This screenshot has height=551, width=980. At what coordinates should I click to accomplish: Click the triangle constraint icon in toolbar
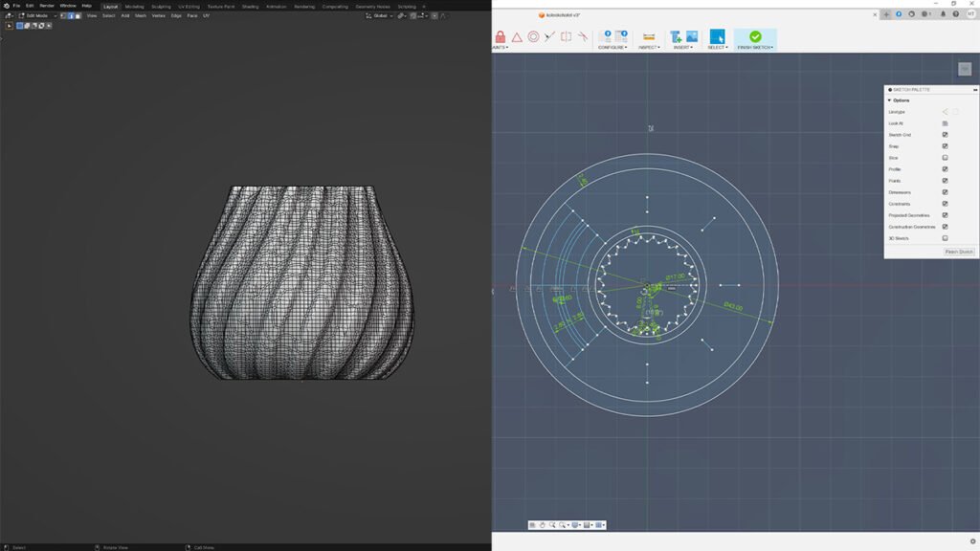(517, 36)
